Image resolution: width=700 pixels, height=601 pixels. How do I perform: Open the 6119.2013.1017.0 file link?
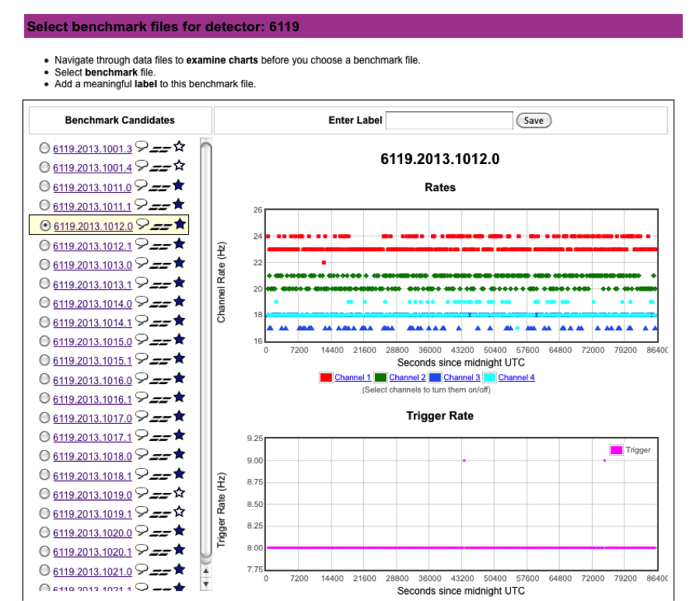(93, 418)
